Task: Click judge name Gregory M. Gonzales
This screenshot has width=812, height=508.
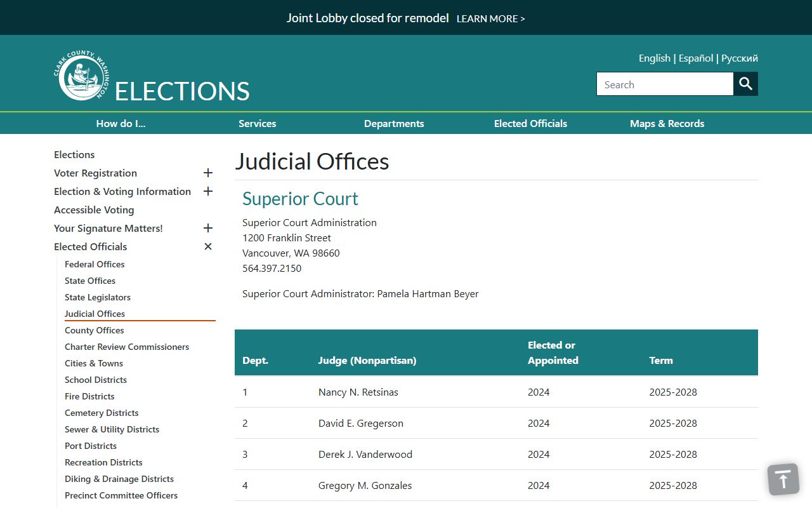Action: (365, 485)
